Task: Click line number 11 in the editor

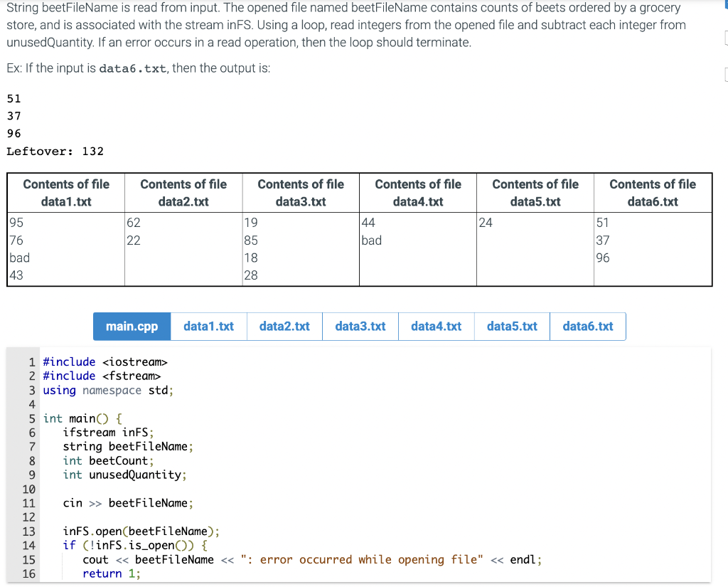Action: (x=30, y=503)
